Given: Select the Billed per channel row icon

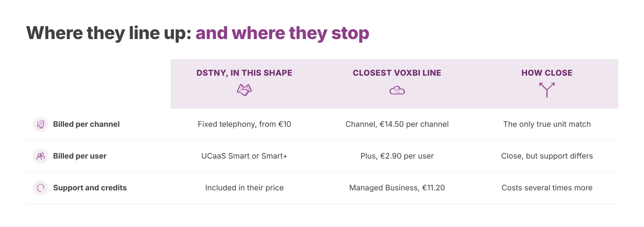Looking at the screenshot, I should (41, 124).
